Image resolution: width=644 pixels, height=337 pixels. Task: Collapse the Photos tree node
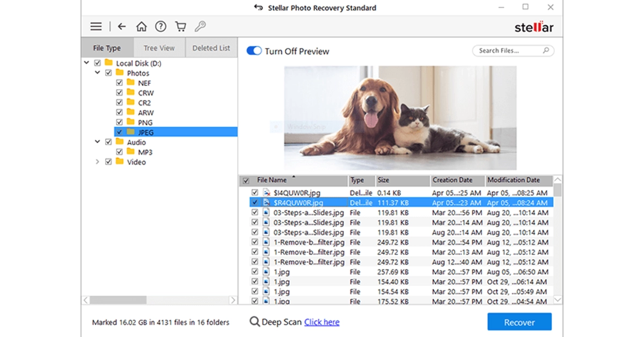point(98,73)
